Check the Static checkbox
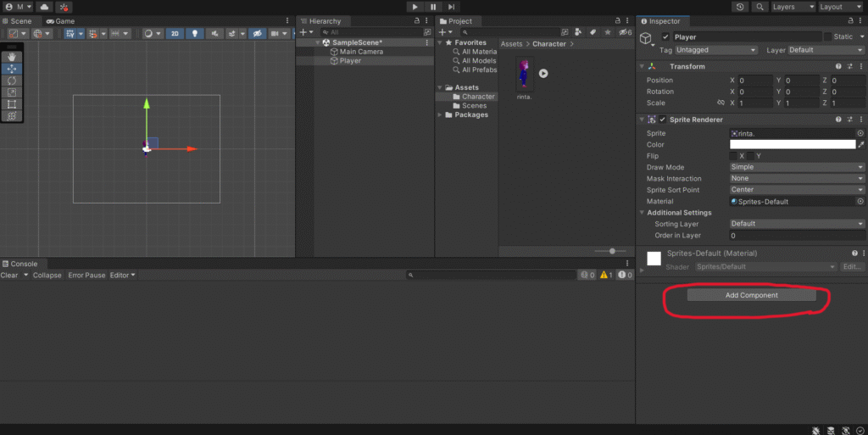Screen dimensions: 868x435 pyautogui.click(x=829, y=37)
